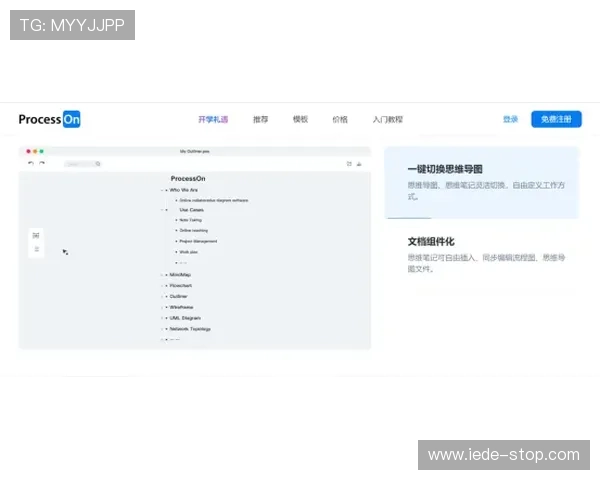This screenshot has width=600, height=480.
Task: Select the Online teaching row
Action: [x=193, y=230]
